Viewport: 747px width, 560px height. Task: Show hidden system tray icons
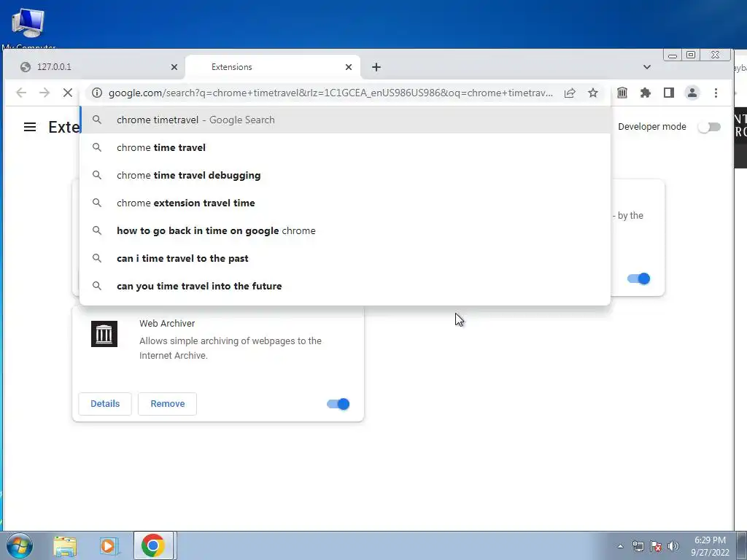pos(620,546)
